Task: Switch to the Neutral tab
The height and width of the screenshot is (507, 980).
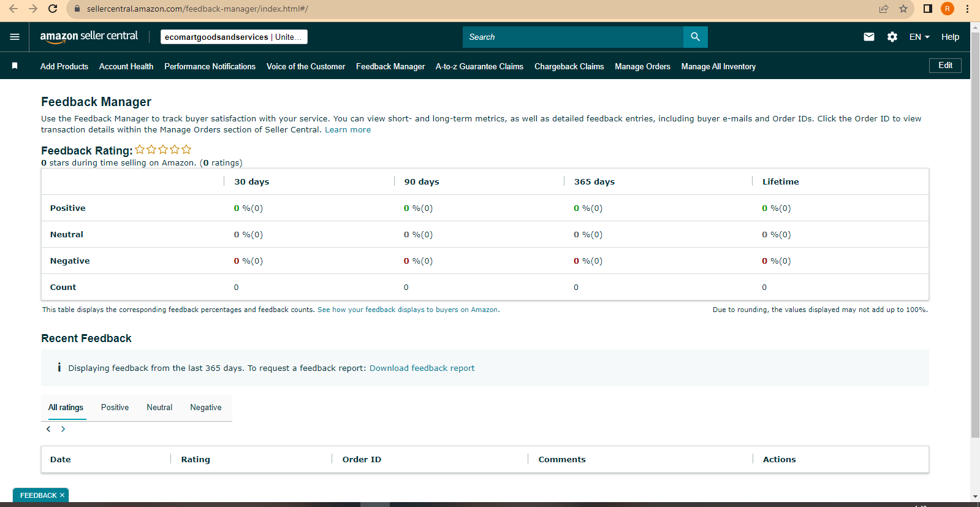Action: [159, 407]
